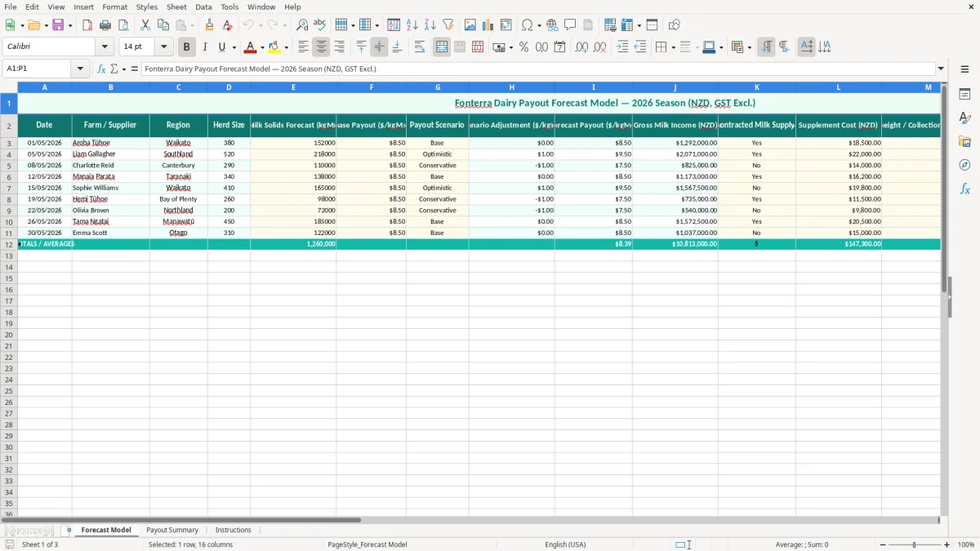This screenshot has width=980, height=551.
Task: Click the Cut scissors icon
Action: click(x=145, y=25)
